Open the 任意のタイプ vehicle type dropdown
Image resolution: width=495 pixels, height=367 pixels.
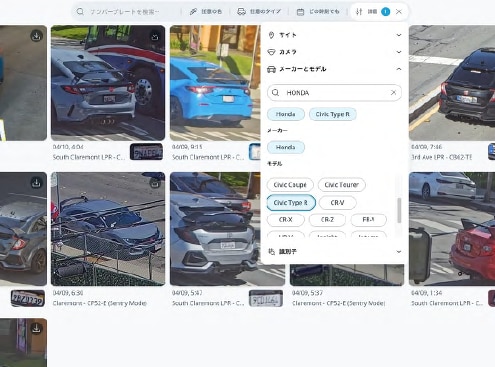click(259, 12)
